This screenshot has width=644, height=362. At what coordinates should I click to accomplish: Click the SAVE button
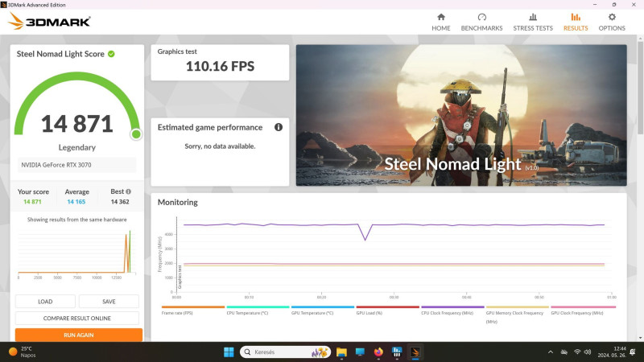click(x=109, y=301)
